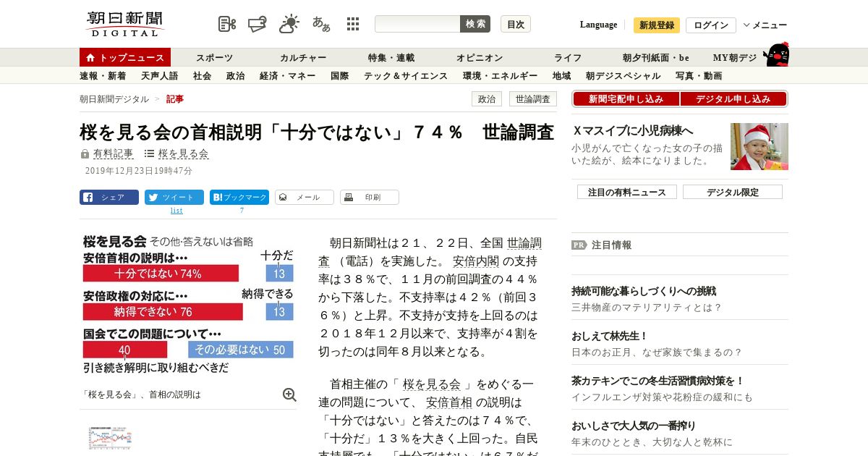Image resolution: width=868 pixels, height=456 pixels.
Task: Open the weather forecast sun-cloud icon
Action: [289, 24]
